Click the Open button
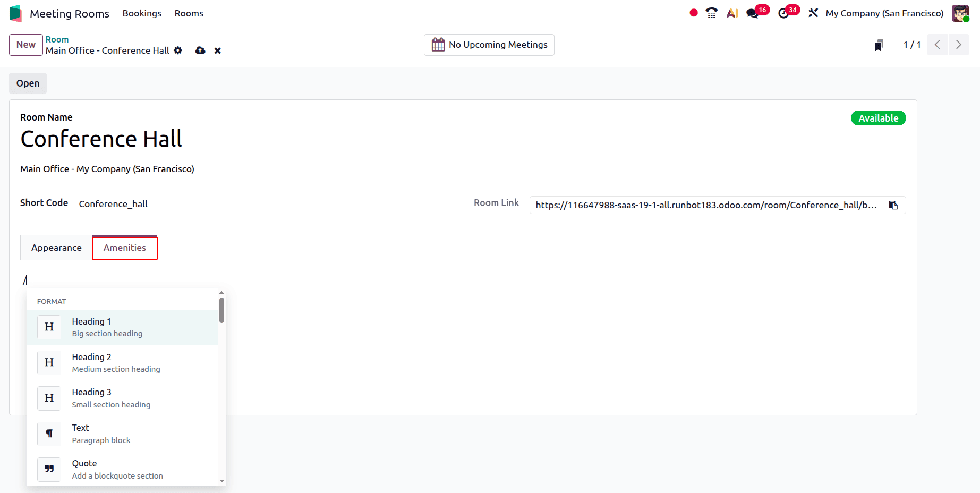 (x=28, y=83)
